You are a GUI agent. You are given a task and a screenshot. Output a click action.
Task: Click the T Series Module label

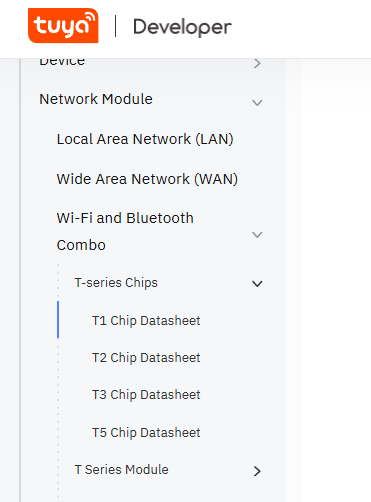[121, 470]
